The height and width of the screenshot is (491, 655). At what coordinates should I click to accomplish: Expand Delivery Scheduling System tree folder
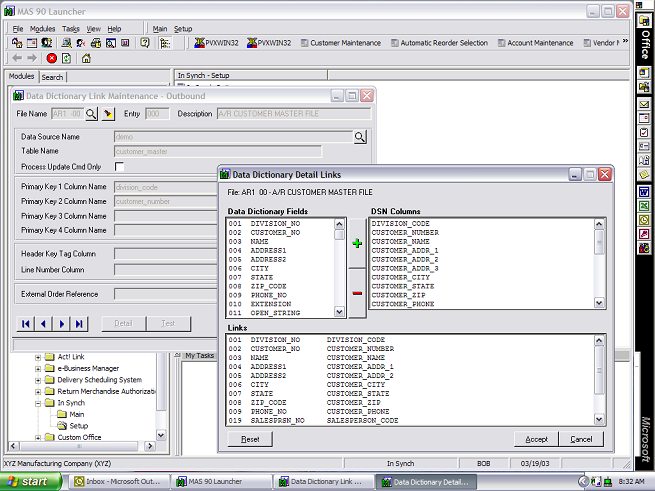tap(38, 380)
